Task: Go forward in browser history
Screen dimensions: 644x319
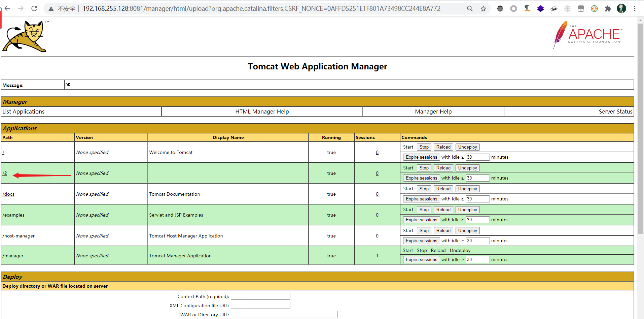Action: (x=21, y=8)
